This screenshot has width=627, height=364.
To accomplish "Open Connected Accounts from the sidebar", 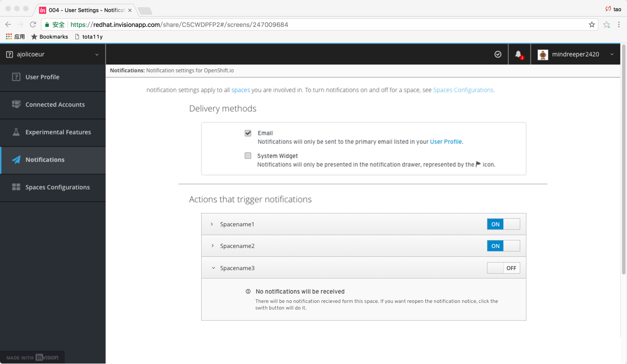I will click(16, 105).
